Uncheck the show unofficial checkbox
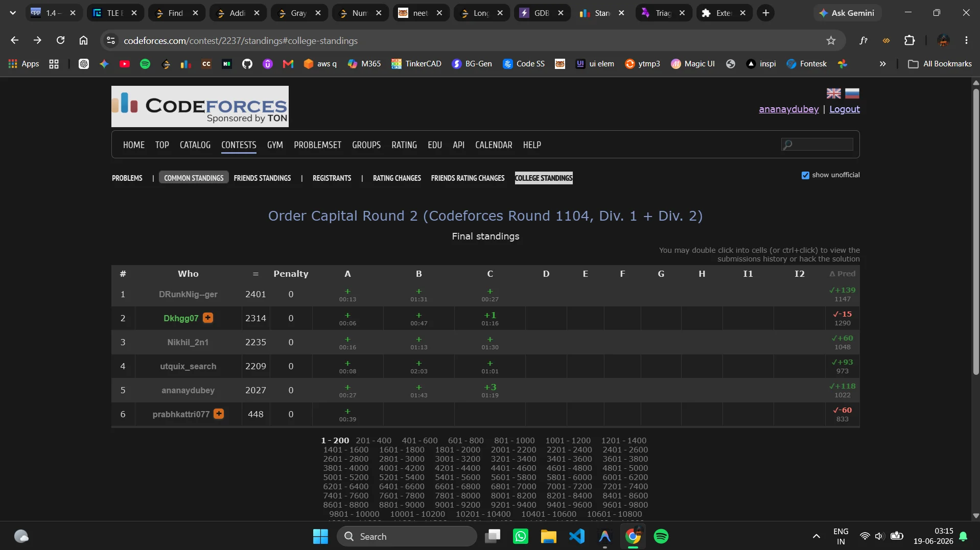The image size is (980, 550). pos(805,175)
